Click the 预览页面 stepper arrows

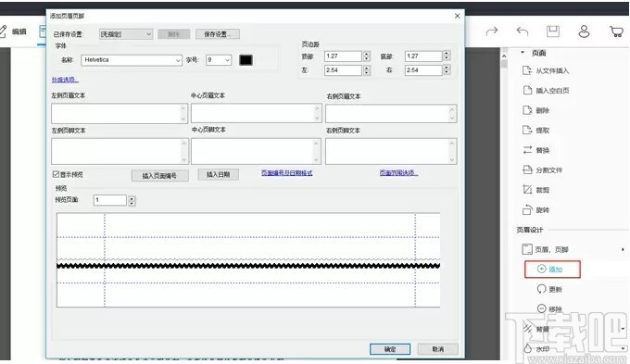(132, 200)
